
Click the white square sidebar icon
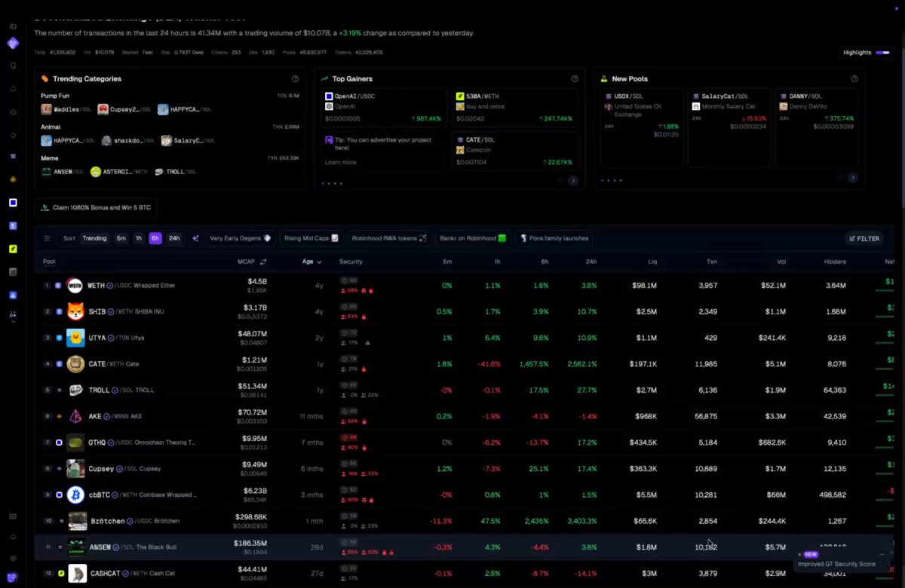[13, 203]
